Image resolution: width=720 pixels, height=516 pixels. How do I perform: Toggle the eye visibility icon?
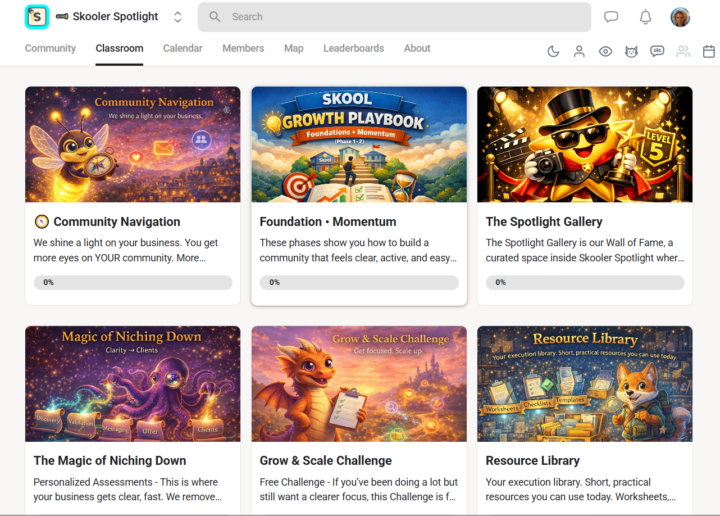[x=605, y=51]
